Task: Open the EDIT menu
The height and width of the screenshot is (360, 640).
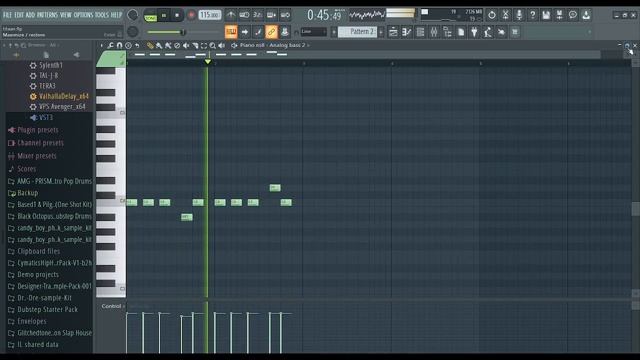Action: [19, 15]
